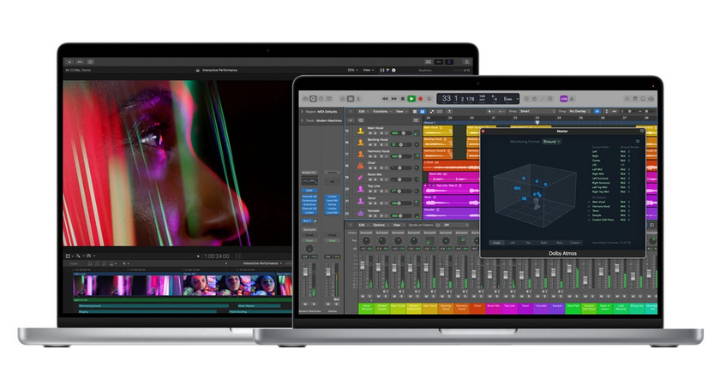Open the Monitoring Format dropdown in Master window
The image size is (720, 379).
(551, 142)
